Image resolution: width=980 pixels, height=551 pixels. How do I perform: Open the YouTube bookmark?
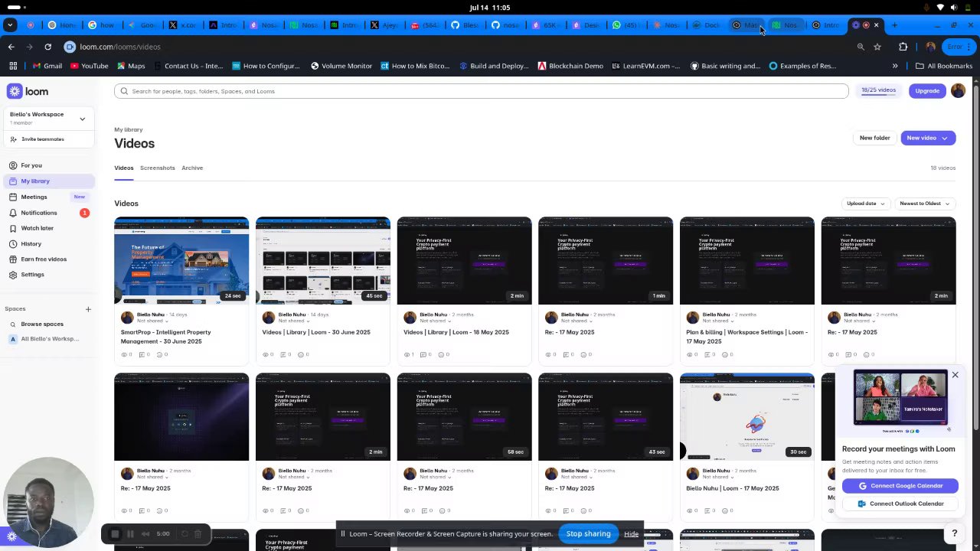coord(90,66)
